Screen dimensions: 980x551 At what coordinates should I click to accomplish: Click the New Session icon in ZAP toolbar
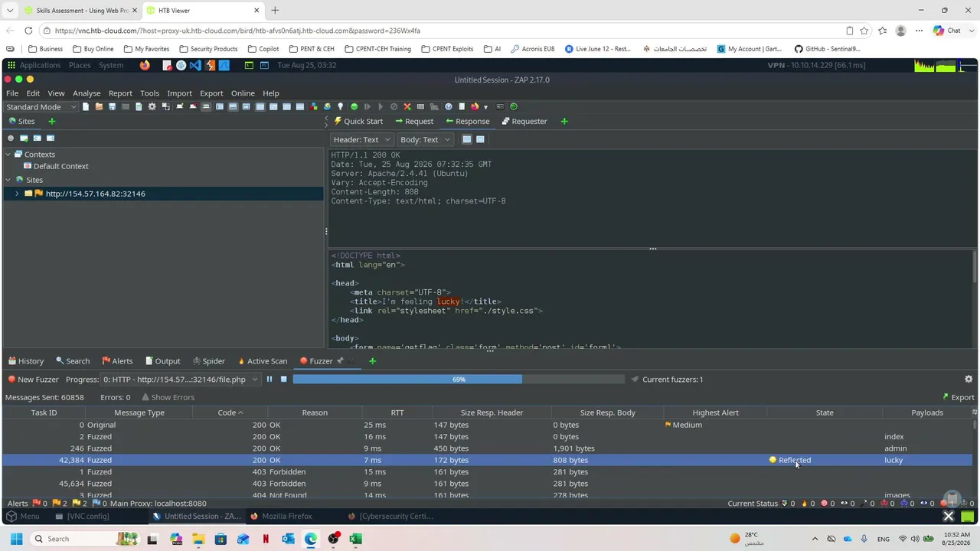(86, 107)
